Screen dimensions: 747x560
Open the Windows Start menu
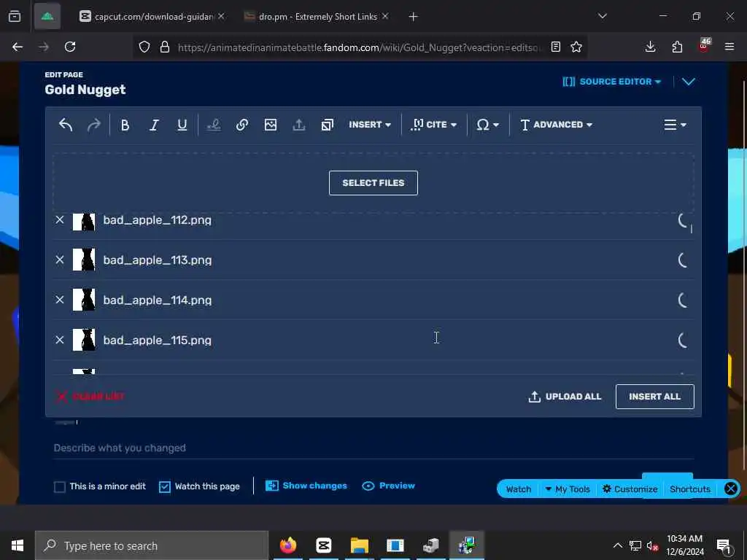click(x=18, y=545)
